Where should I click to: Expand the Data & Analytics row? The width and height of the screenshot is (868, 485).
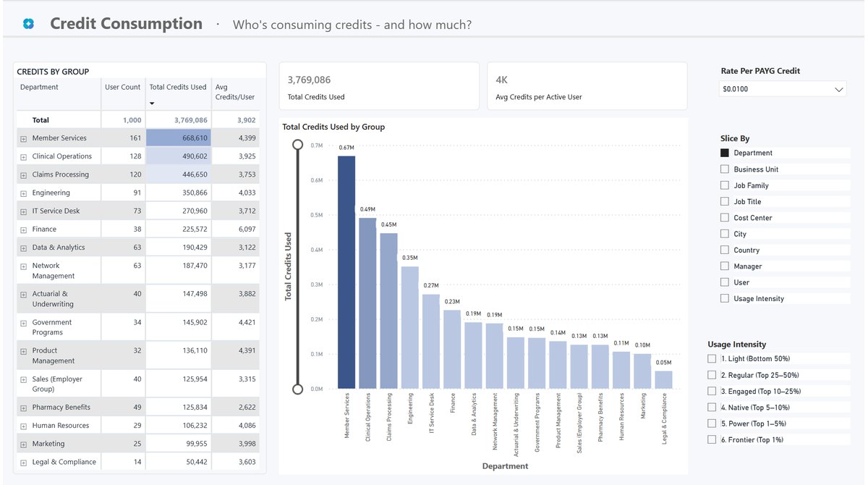pyautogui.click(x=23, y=248)
